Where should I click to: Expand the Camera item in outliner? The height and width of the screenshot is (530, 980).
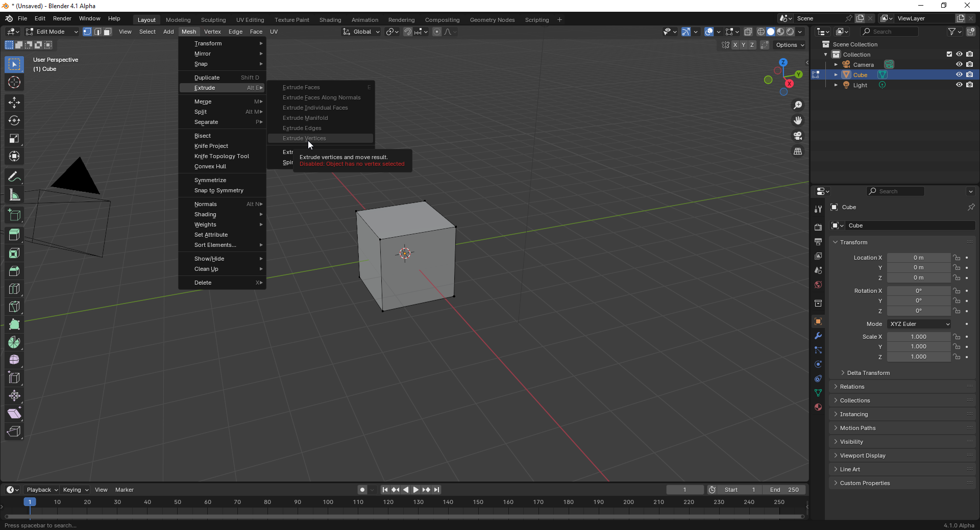tap(836, 65)
